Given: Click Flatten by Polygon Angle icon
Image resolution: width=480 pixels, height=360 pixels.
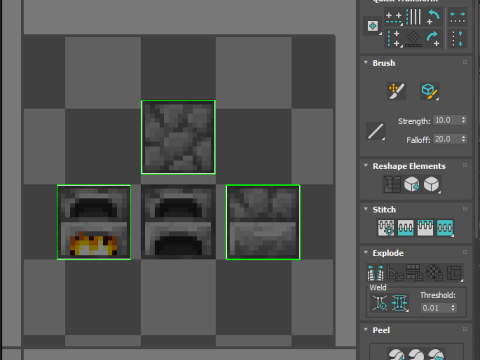Looking at the screenshot, I should pos(395,273).
